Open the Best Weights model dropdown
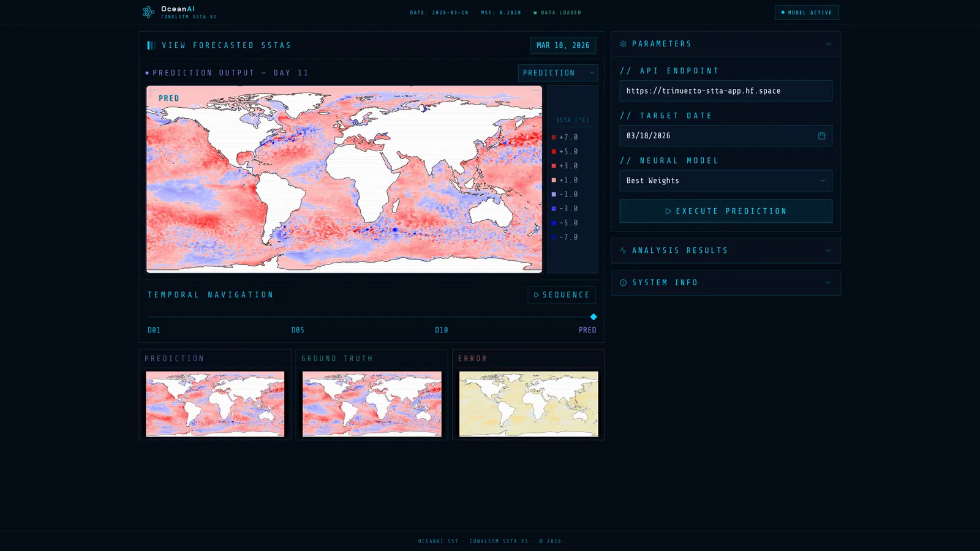Viewport: 980px width, 551px height. pyautogui.click(x=726, y=181)
